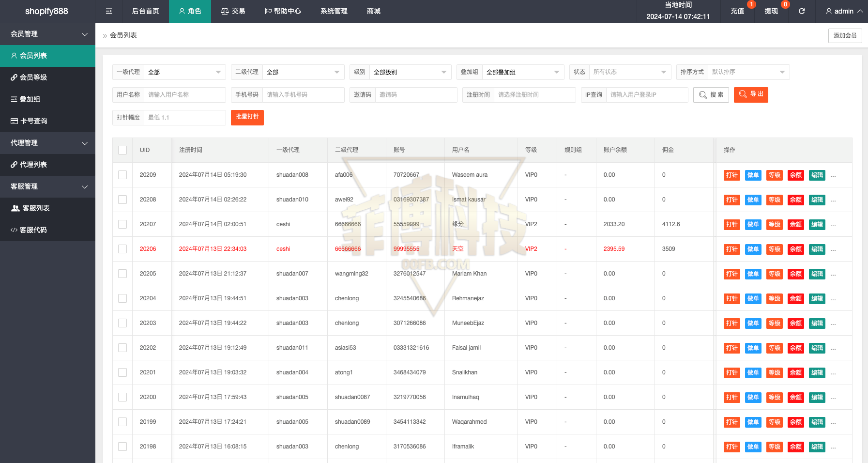Open 叠加组 in the sidebar
This screenshot has width=868, height=463.
(47, 99)
